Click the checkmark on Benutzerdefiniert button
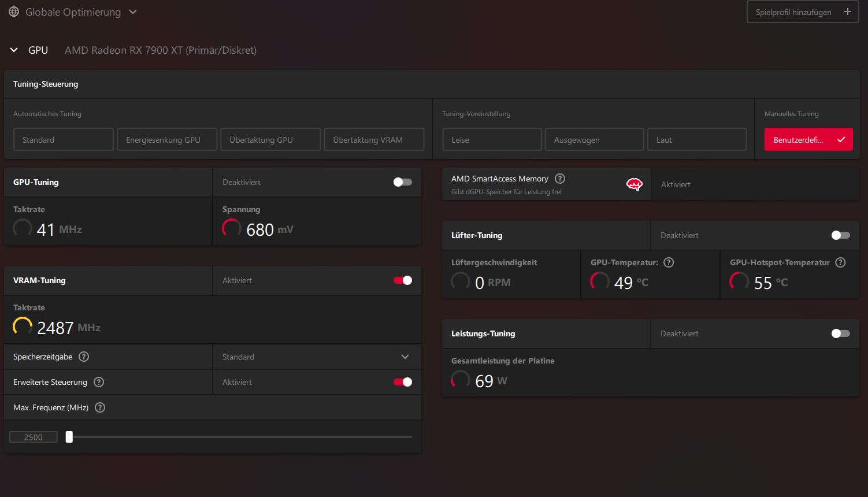 [x=841, y=140]
